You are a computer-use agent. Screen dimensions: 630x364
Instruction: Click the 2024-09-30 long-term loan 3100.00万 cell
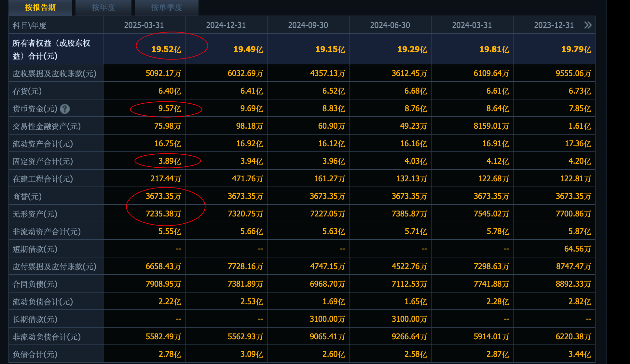tap(327, 319)
